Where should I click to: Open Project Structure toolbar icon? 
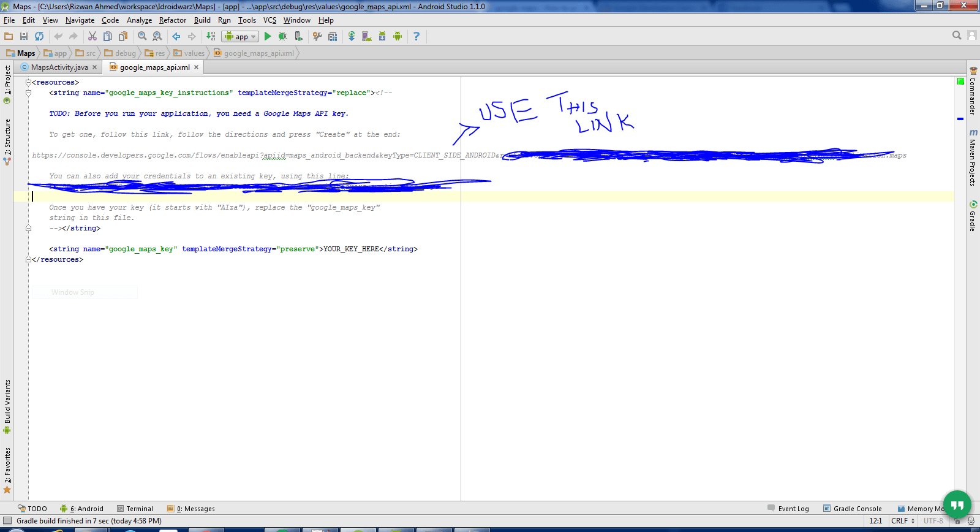(x=333, y=36)
